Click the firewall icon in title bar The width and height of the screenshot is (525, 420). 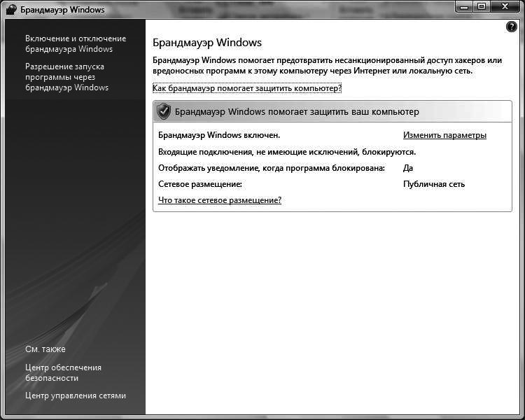(11, 9)
